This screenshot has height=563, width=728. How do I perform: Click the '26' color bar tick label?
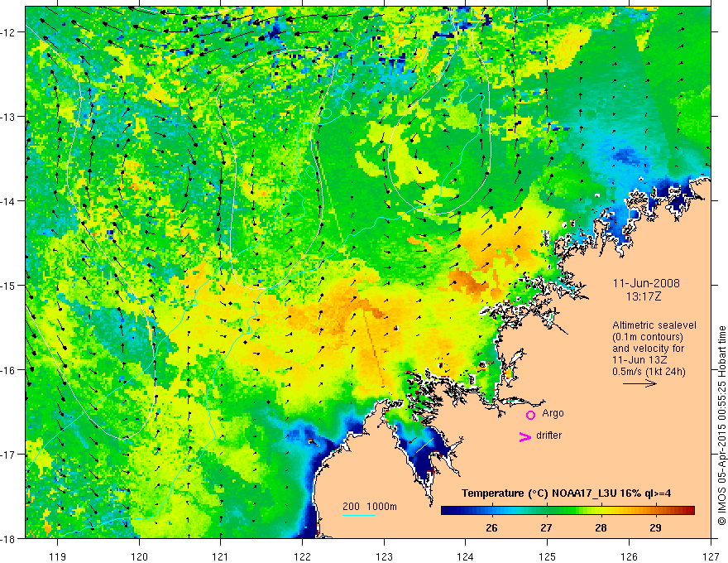[x=491, y=527]
